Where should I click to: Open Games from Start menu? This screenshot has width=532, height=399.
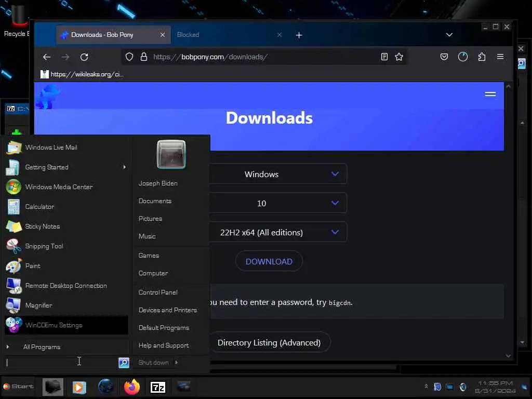coord(149,255)
